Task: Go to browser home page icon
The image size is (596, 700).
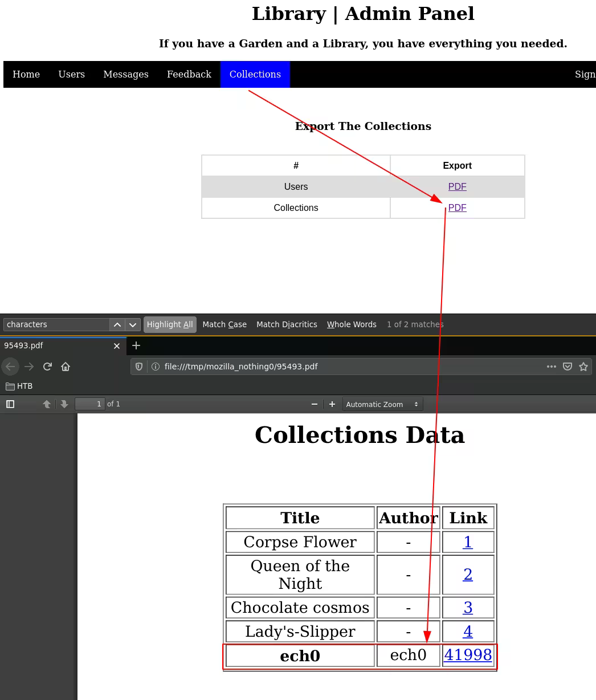Action: point(66,367)
